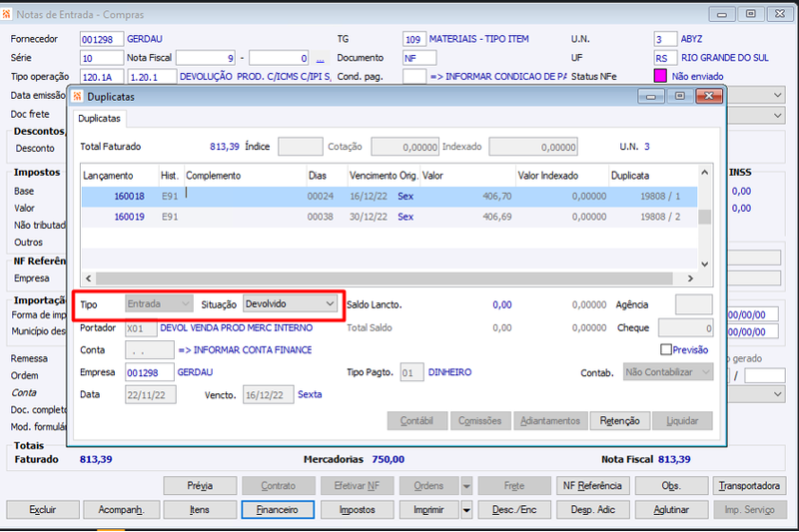The image size is (799, 532).
Task: Expand the arrow beside the Ordens button
Action: click(x=466, y=486)
